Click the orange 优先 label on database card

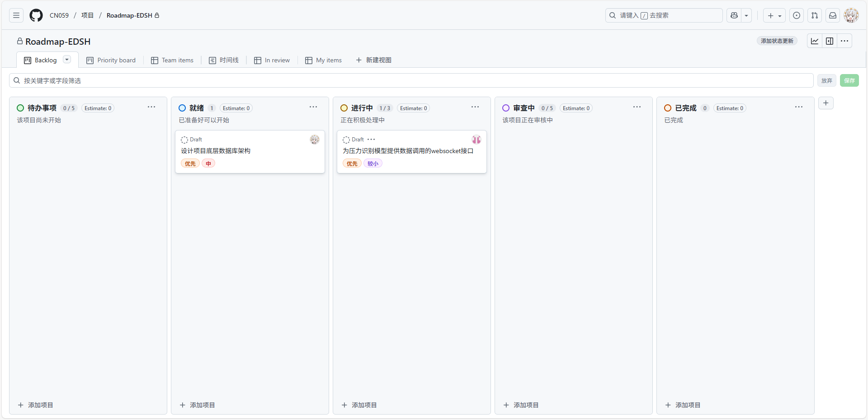(190, 163)
